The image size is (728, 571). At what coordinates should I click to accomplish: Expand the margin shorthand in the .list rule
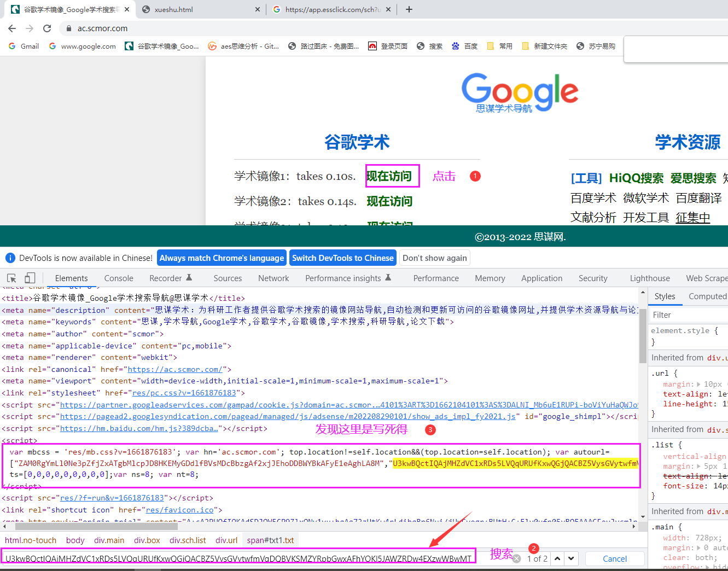698,467
